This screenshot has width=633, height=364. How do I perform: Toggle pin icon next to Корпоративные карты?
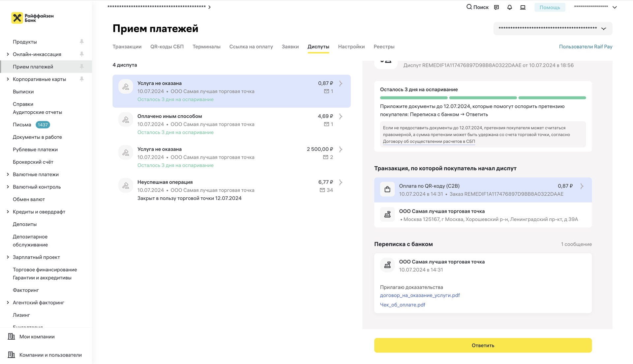[x=82, y=79]
